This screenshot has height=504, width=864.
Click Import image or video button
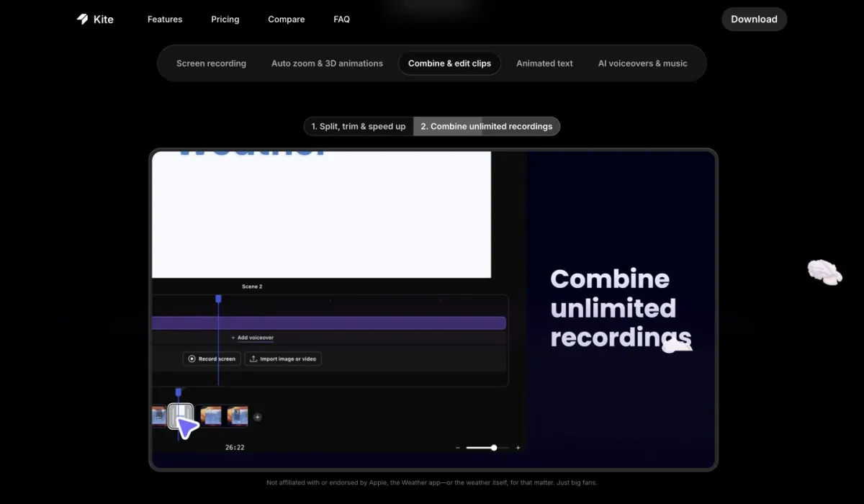coord(283,359)
